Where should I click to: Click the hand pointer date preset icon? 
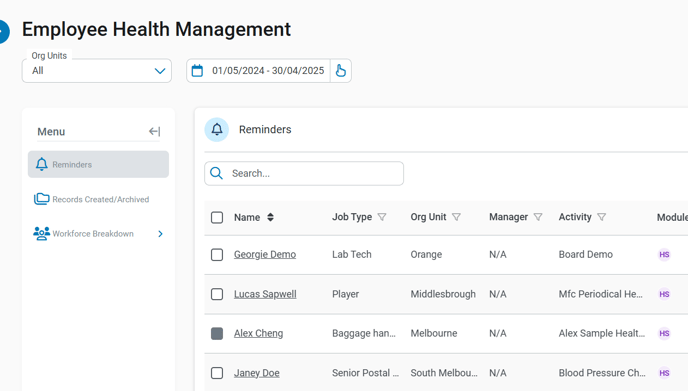tap(340, 71)
